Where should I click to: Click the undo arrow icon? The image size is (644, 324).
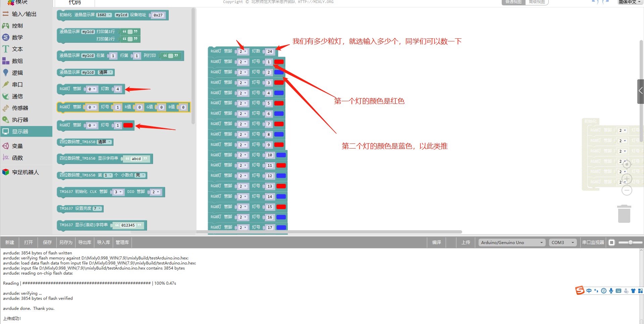(x=595, y=2)
